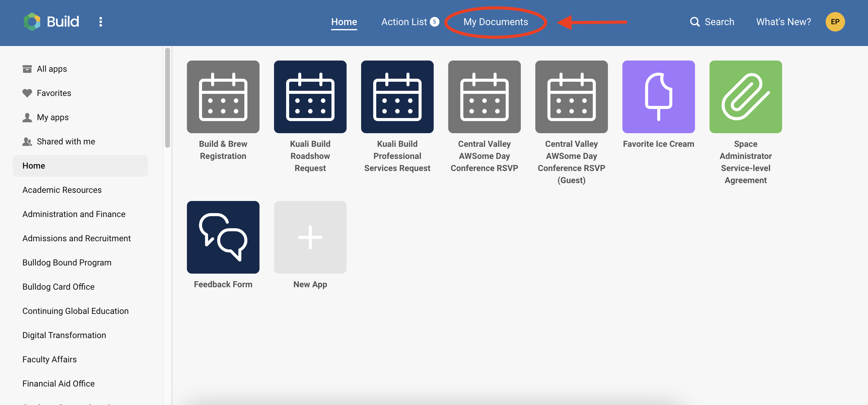This screenshot has width=868, height=405.
Task: Click the Shared with me people icon
Action: point(27,142)
